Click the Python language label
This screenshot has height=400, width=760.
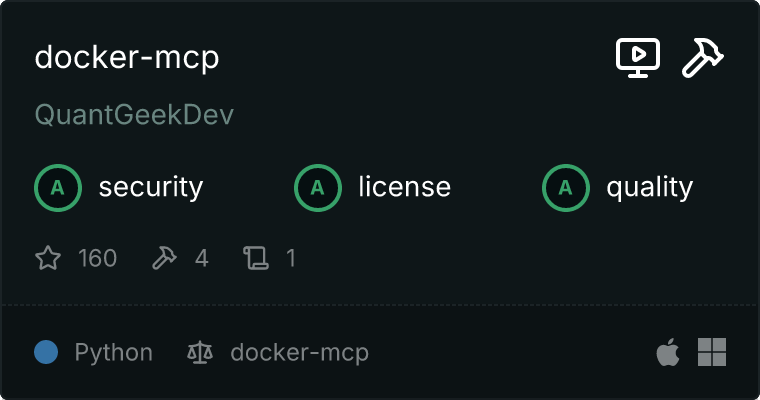(x=113, y=352)
